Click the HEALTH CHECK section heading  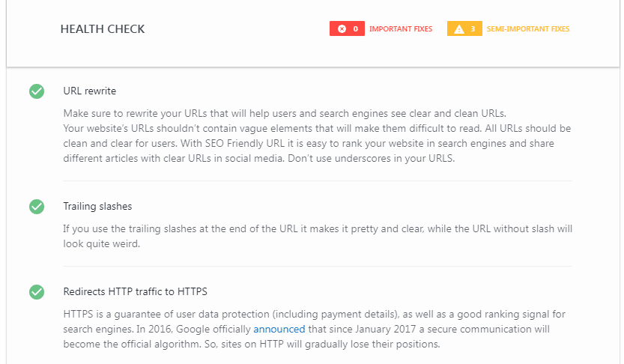coord(103,29)
